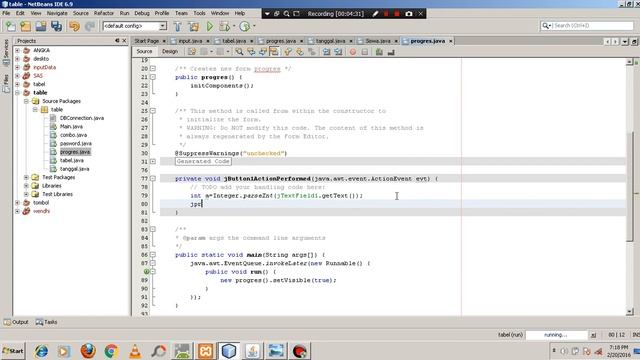Image resolution: width=640 pixels, height=360 pixels.
Task: Open the Tools menu
Action: [x=199, y=13]
